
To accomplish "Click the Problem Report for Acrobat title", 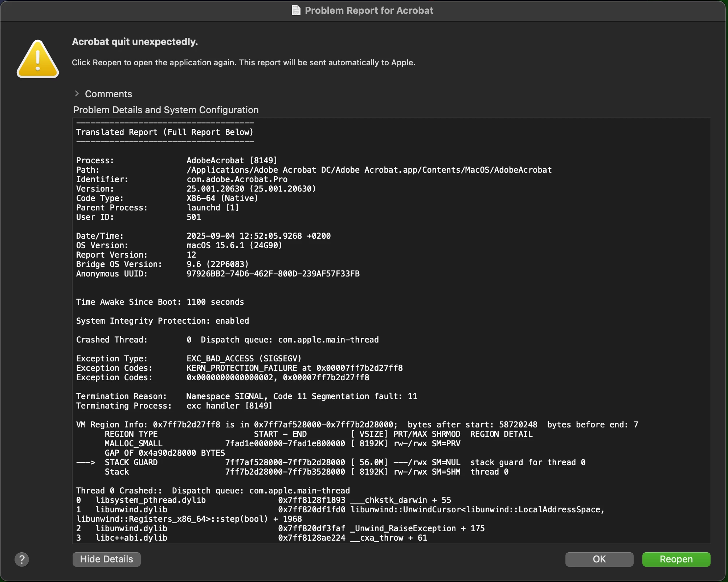I will (369, 11).
